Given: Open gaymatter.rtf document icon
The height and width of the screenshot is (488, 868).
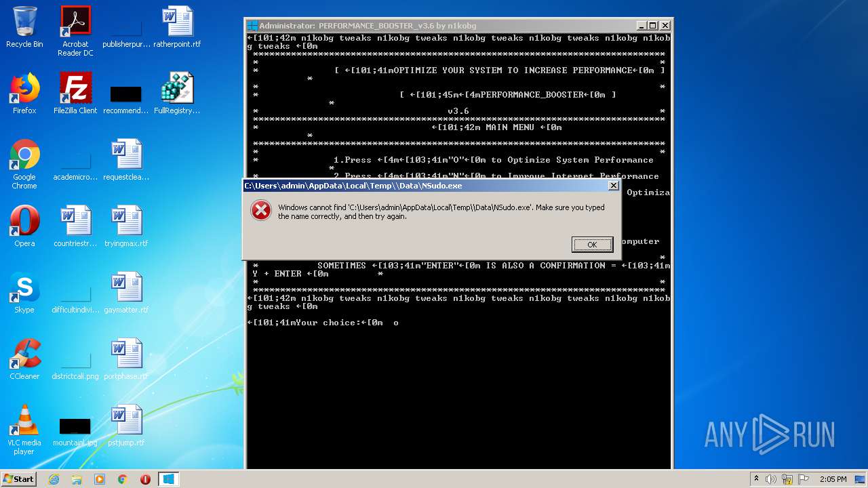Looking at the screenshot, I should (x=126, y=293).
